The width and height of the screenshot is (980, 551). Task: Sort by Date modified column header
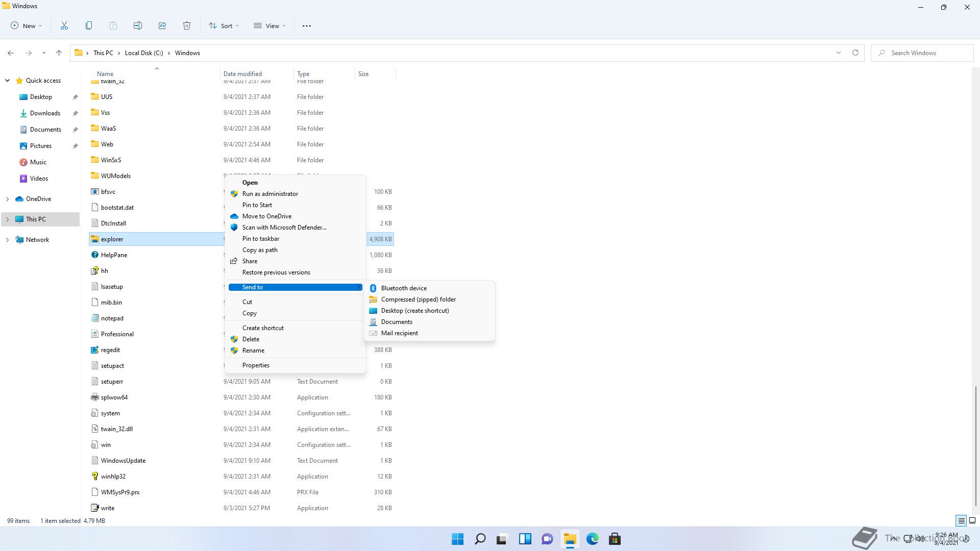click(242, 74)
